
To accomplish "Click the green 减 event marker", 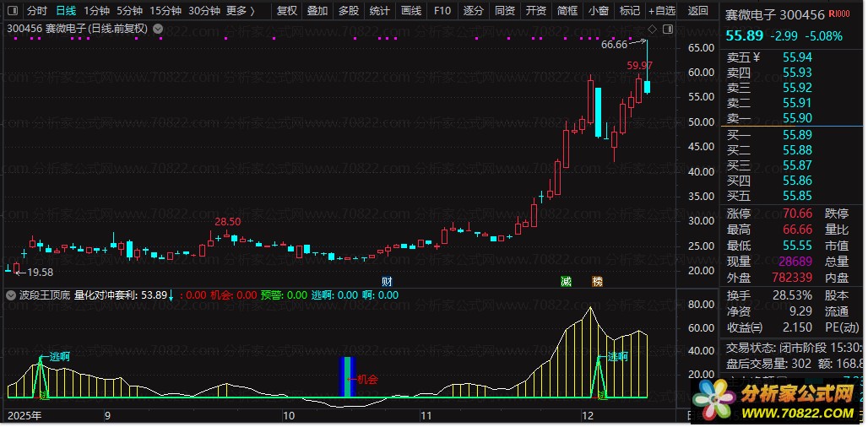I will pyautogui.click(x=566, y=282).
